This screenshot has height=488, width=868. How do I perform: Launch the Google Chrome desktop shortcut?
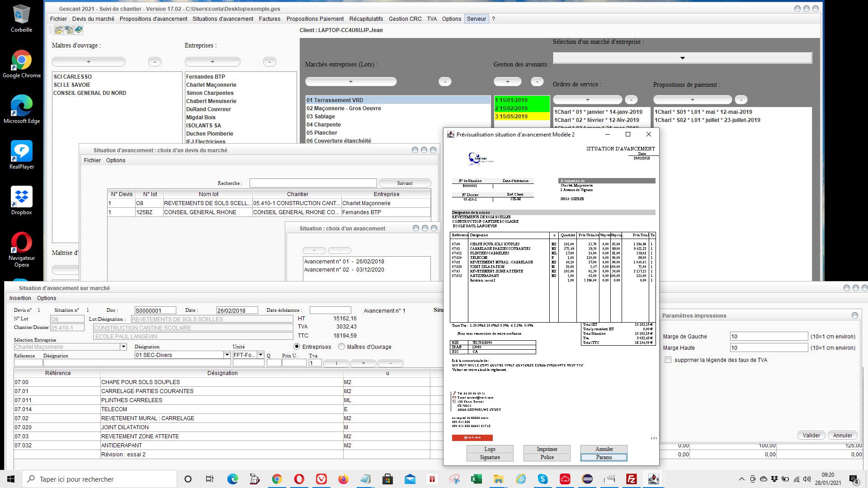(21, 64)
